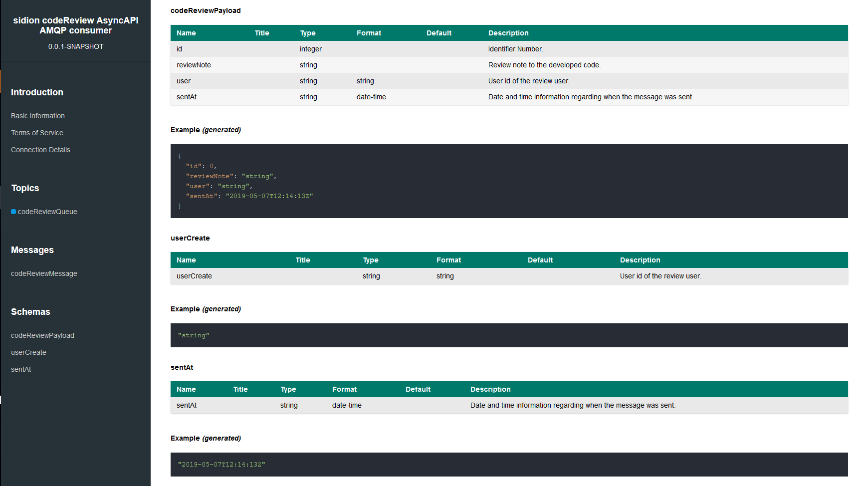The width and height of the screenshot is (868, 486).
Task: Click the codeReviewPayload JSON example code block
Action: pyautogui.click(x=509, y=181)
